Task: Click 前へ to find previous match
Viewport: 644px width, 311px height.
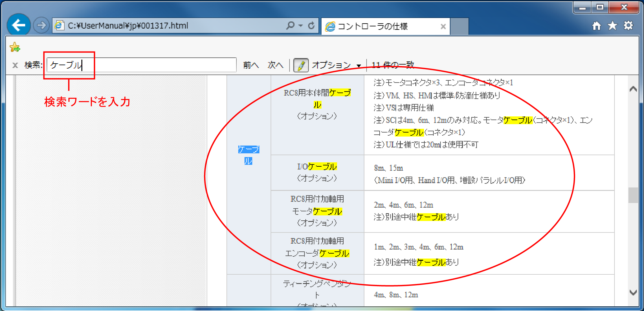Action: coord(251,65)
